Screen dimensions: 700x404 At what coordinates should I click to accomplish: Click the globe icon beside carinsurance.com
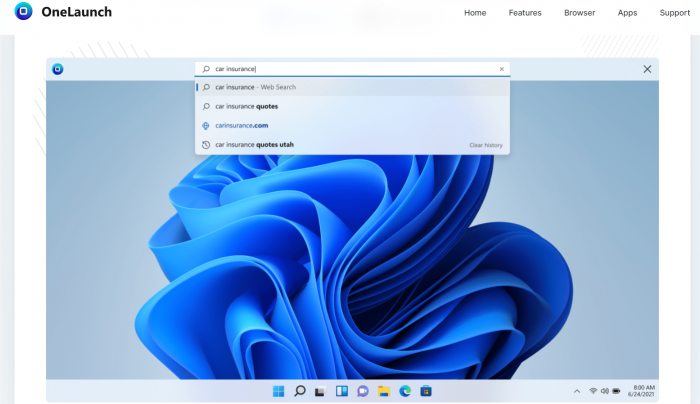tap(206, 126)
